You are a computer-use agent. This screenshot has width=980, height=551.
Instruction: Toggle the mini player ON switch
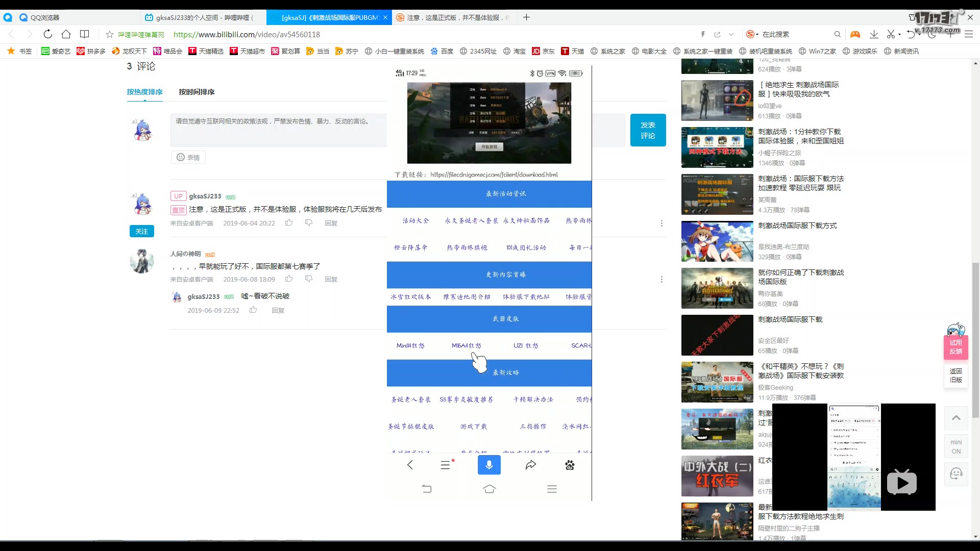955,446
